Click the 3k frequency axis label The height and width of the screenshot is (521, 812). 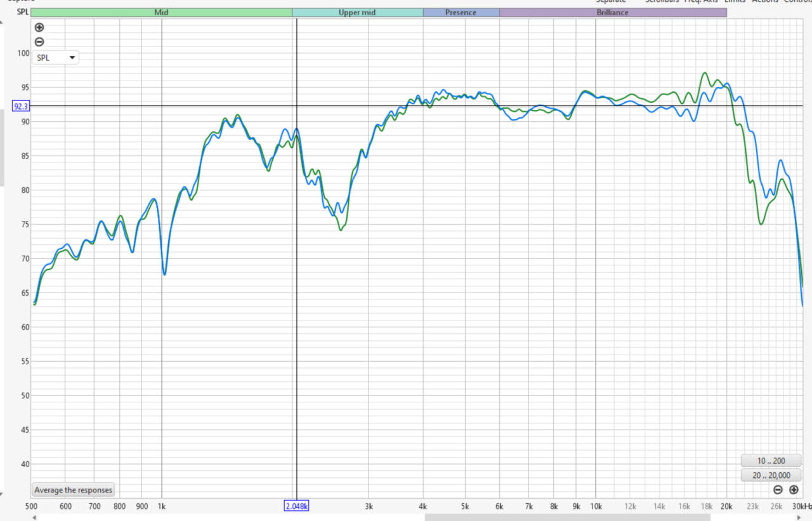tap(369, 506)
